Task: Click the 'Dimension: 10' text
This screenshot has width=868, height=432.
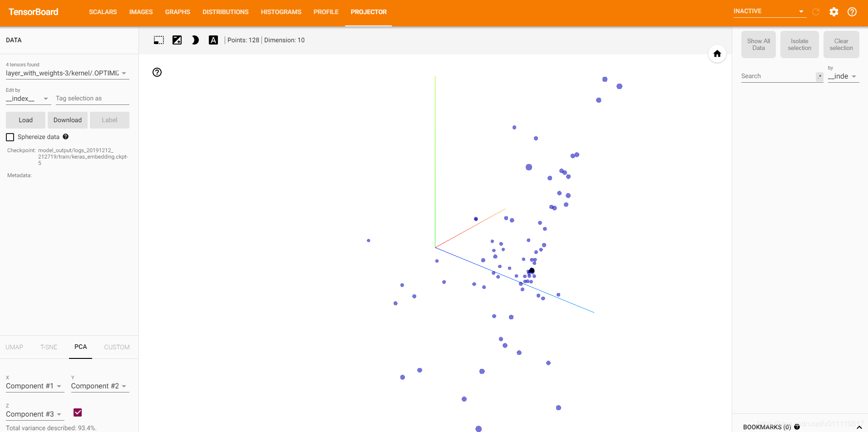Action: 284,40
